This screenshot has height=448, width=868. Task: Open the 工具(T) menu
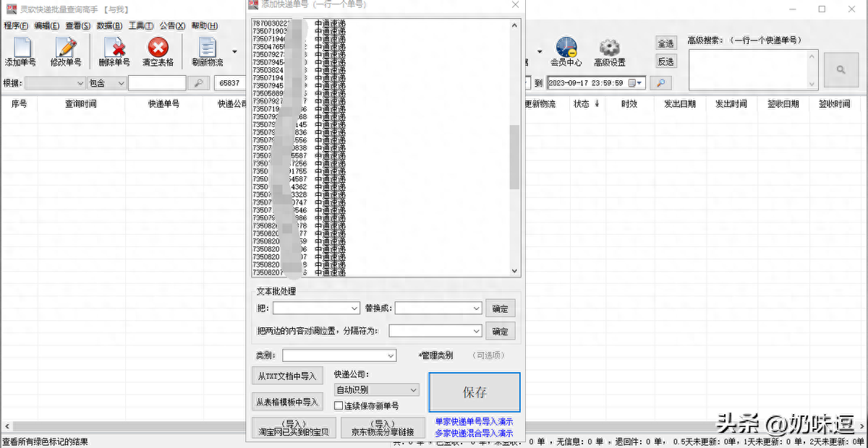tap(140, 26)
